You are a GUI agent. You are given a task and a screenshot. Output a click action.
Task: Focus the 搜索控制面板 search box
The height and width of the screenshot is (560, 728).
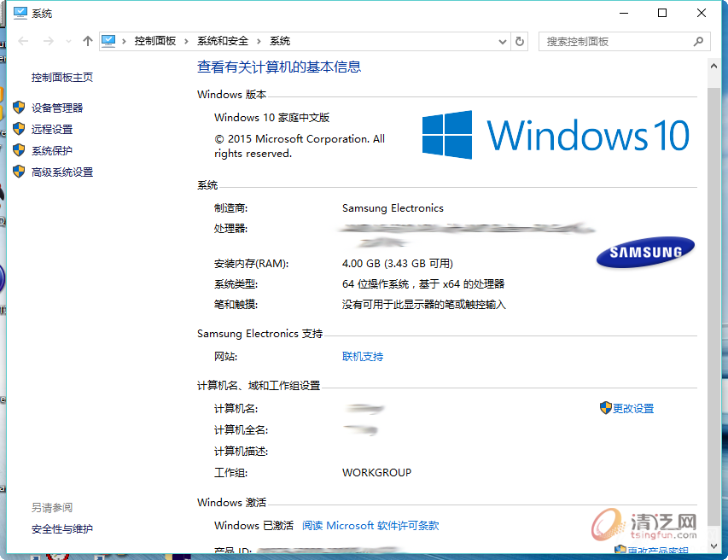[x=625, y=41]
